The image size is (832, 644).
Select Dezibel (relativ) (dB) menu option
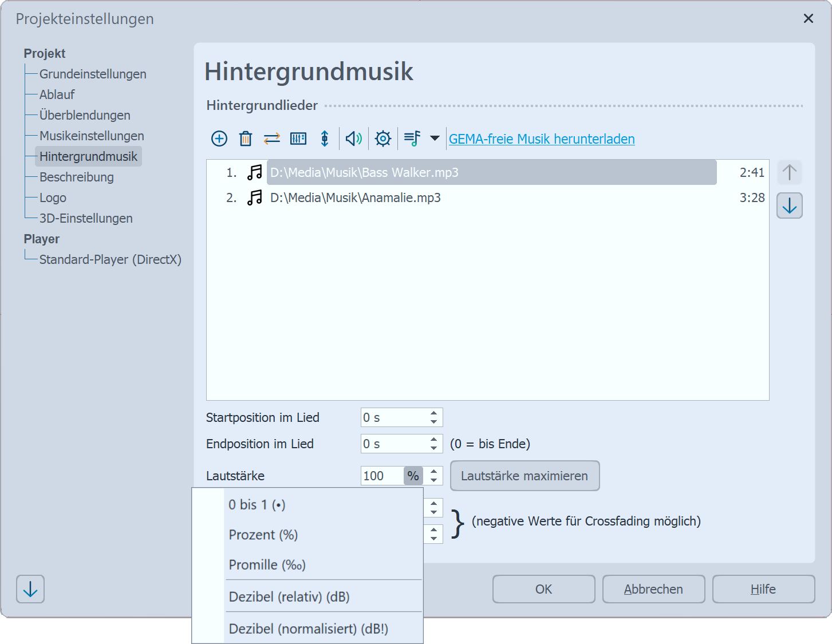tap(289, 596)
